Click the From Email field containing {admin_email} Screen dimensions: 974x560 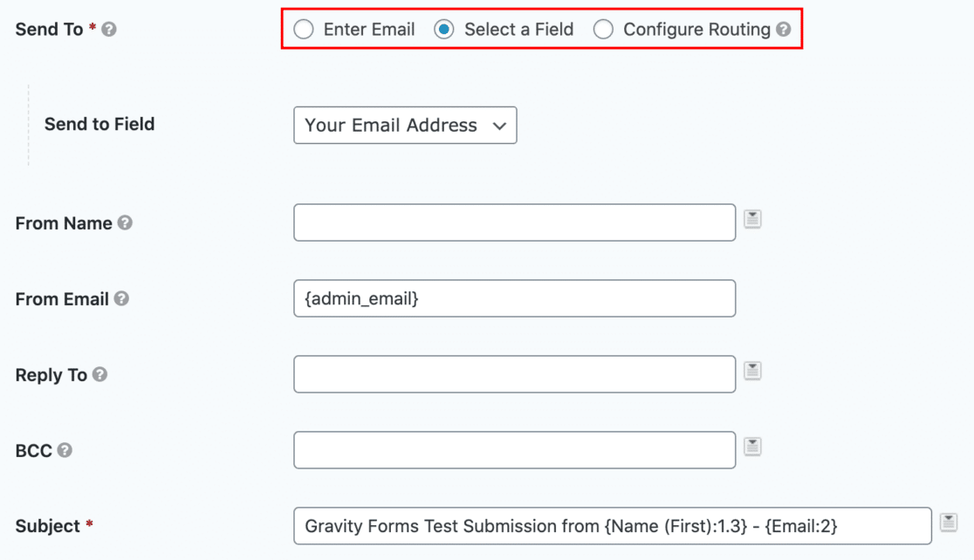click(x=514, y=298)
